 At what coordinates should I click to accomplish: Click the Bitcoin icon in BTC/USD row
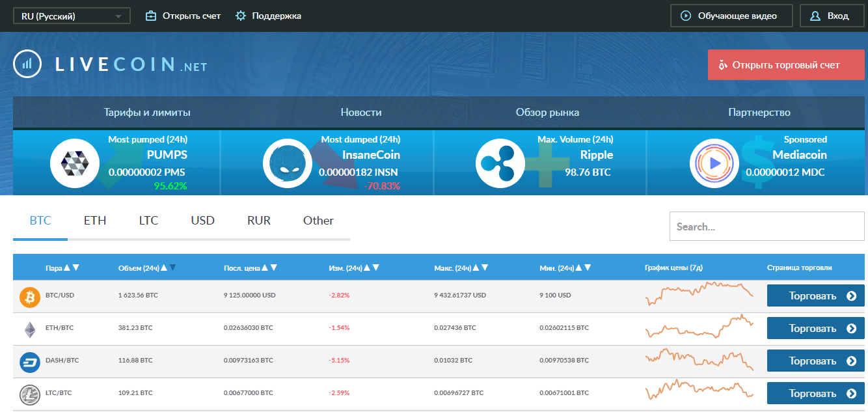pyautogui.click(x=30, y=297)
